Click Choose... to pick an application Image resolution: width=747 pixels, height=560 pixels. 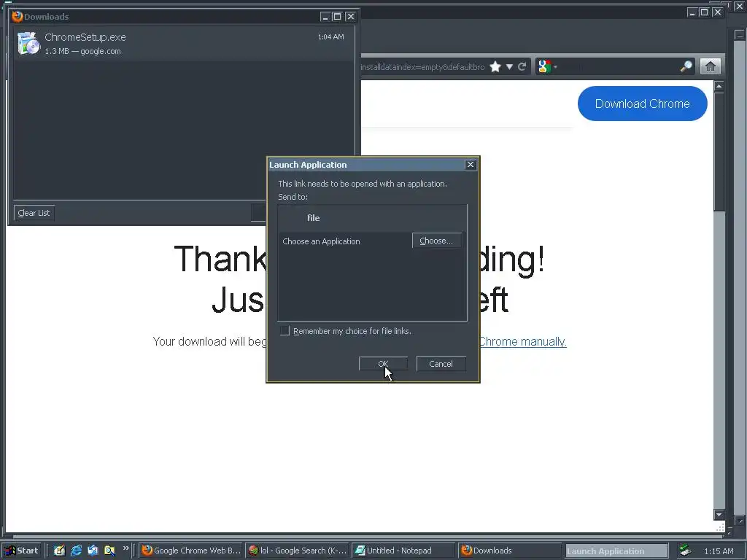click(x=436, y=241)
